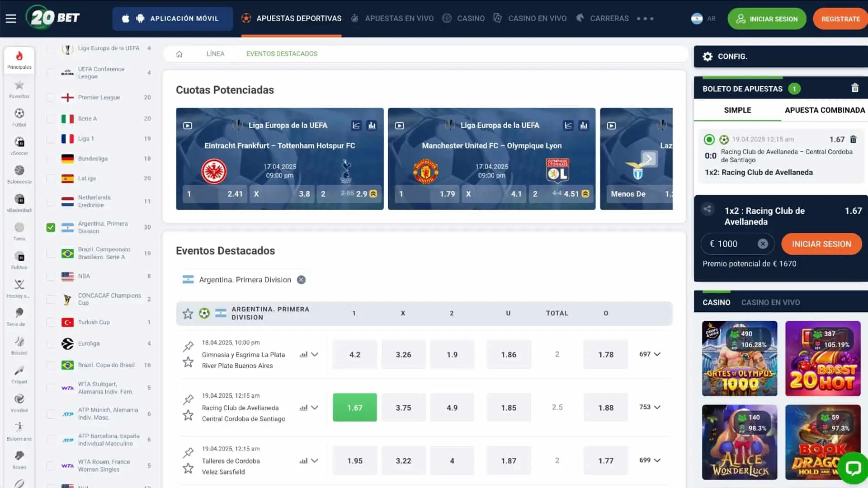Open Casino nav tab
Image resolution: width=868 pixels, height=488 pixels.
point(463,19)
